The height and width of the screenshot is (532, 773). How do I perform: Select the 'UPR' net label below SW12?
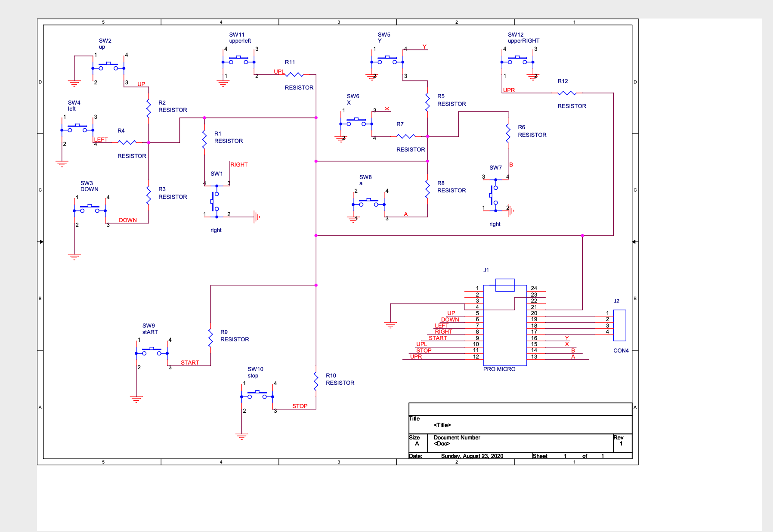tap(509, 90)
